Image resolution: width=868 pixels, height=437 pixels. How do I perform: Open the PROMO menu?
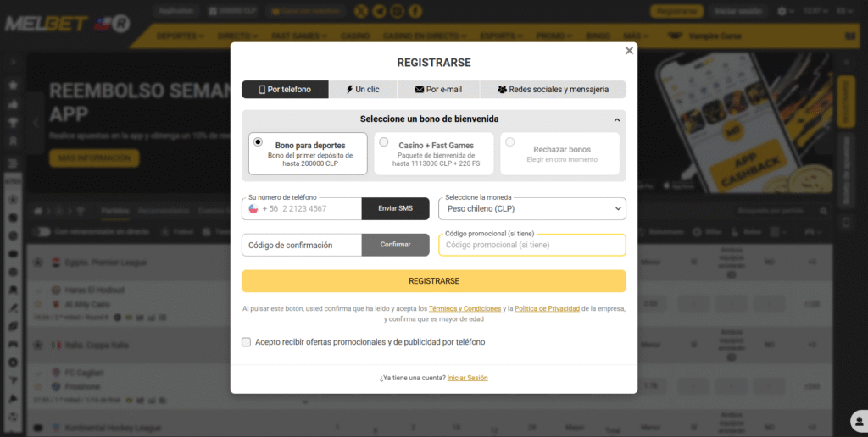point(554,36)
